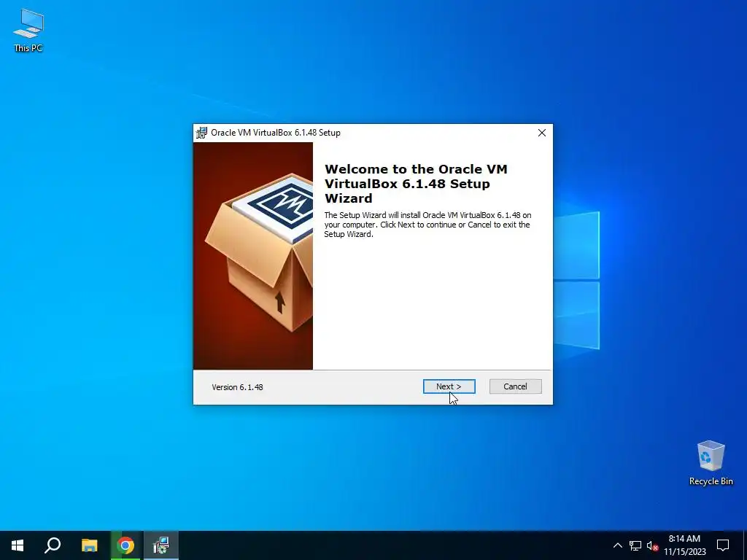The height and width of the screenshot is (560, 747).
Task: Click the Welcome to Oracle VM VirtualBox heading
Action: pos(415,183)
